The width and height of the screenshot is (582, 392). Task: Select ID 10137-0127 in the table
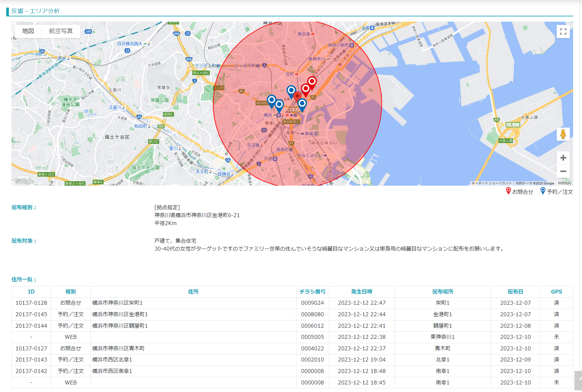31,349
